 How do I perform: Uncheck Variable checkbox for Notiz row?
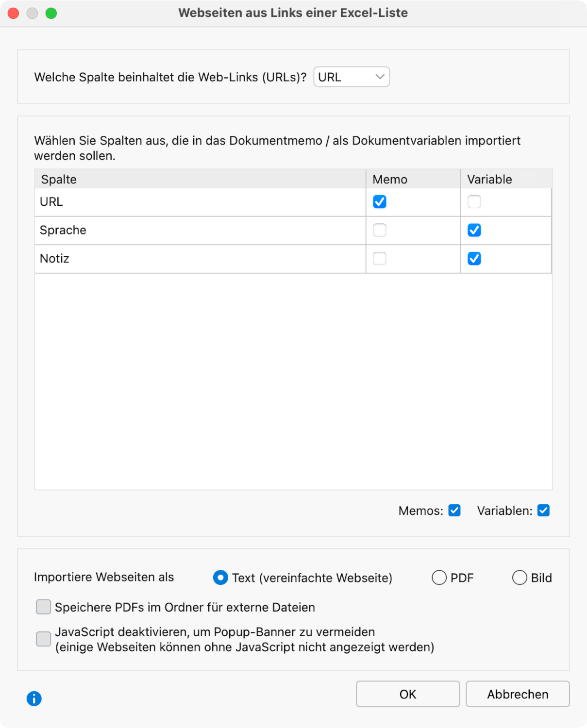pyautogui.click(x=474, y=259)
